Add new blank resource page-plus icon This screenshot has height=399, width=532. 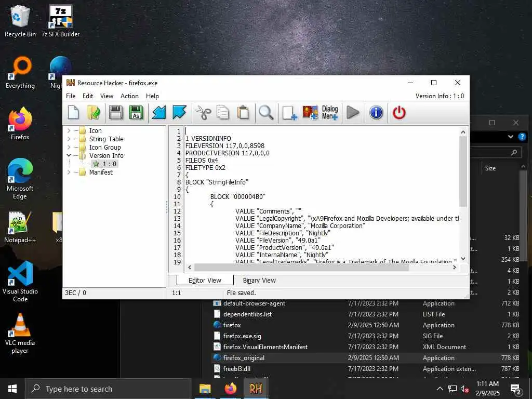tap(289, 113)
